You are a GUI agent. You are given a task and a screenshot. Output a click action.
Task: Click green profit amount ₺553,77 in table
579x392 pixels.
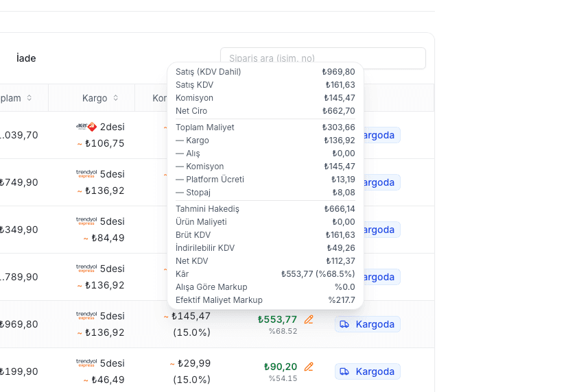[x=277, y=319]
